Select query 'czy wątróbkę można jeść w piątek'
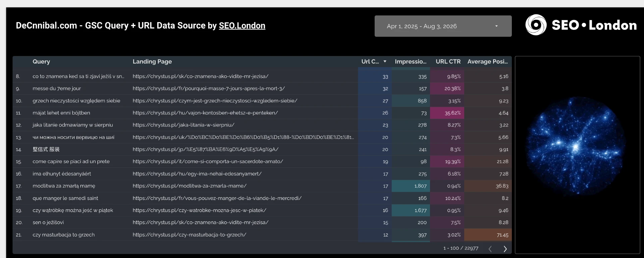Image resolution: width=644 pixels, height=258 pixels. [73, 210]
